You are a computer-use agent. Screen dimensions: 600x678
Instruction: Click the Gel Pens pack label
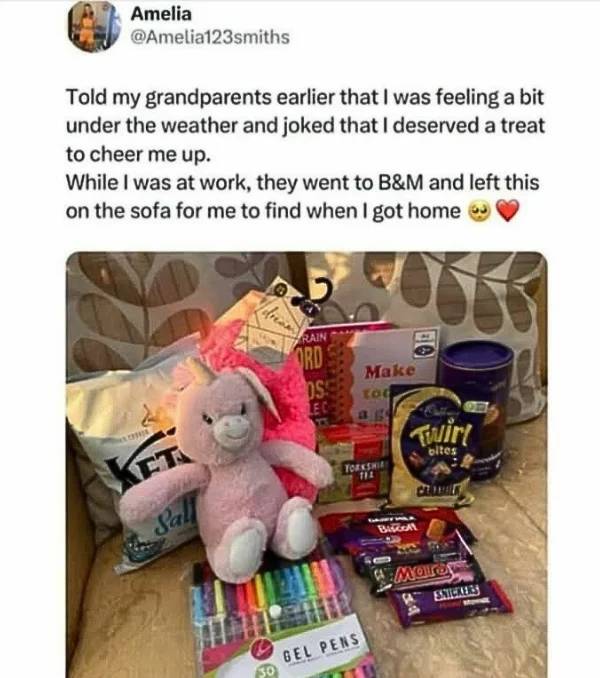(x=321, y=647)
